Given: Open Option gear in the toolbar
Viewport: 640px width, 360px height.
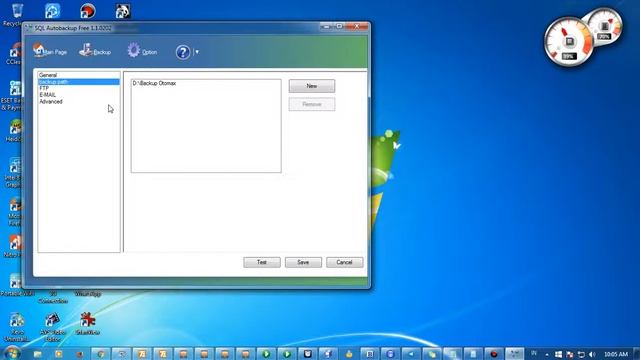Looking at the screenshot, I should [142, 51].
